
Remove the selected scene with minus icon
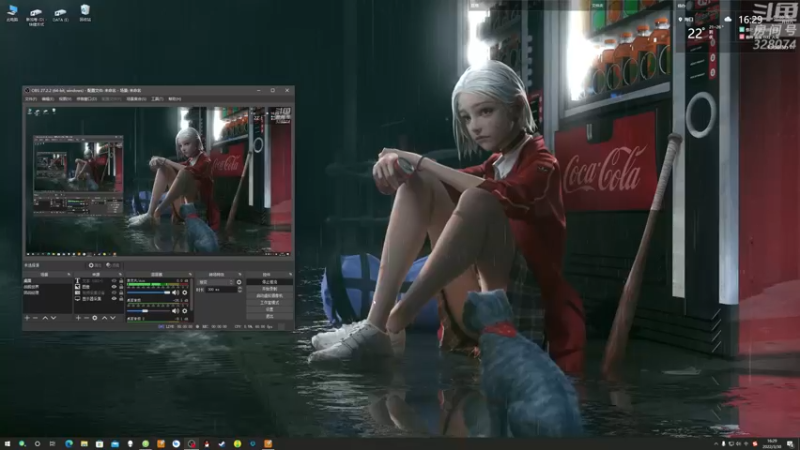point(35,318)
